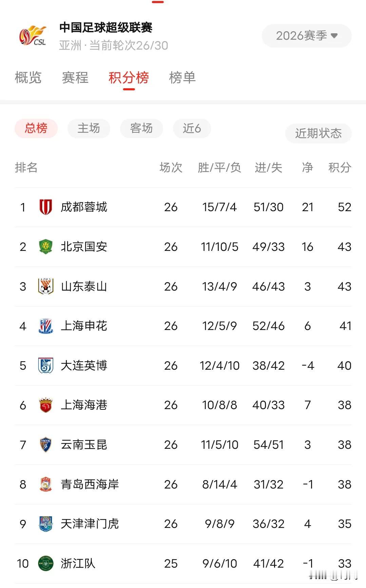Switch to the 赛程 tab
The height and width of the screenshot is (588, 366).
point(75,78)
